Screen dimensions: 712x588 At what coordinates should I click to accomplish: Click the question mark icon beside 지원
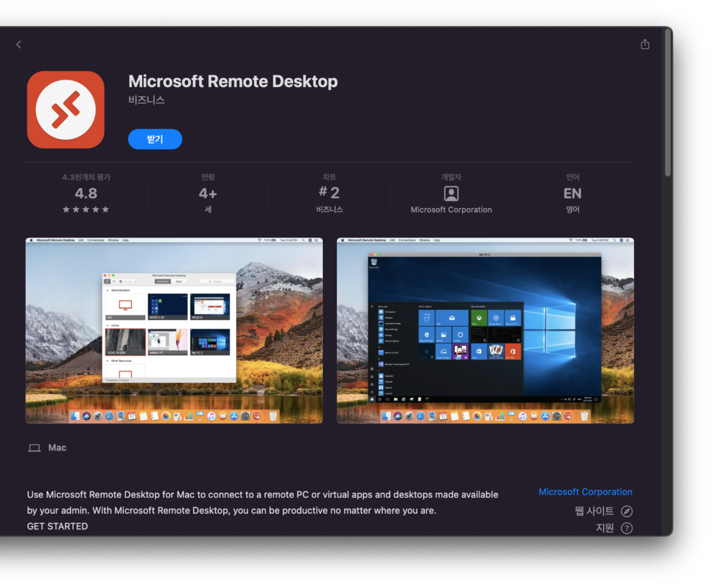click(x=626, y=528)
